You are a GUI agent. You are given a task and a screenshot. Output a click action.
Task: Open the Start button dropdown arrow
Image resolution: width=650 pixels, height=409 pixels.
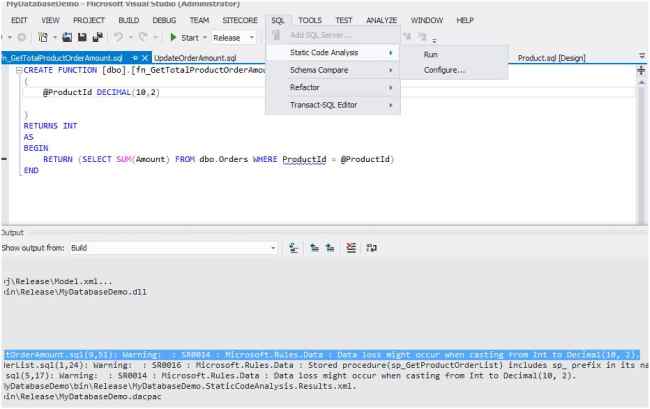click(x=205, y=38)
